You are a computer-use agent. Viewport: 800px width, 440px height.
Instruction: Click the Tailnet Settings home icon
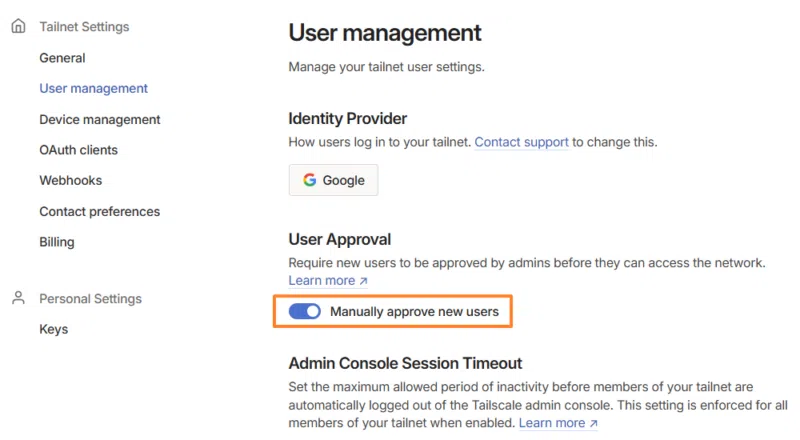pyautogui.click(x=18, y=27)
